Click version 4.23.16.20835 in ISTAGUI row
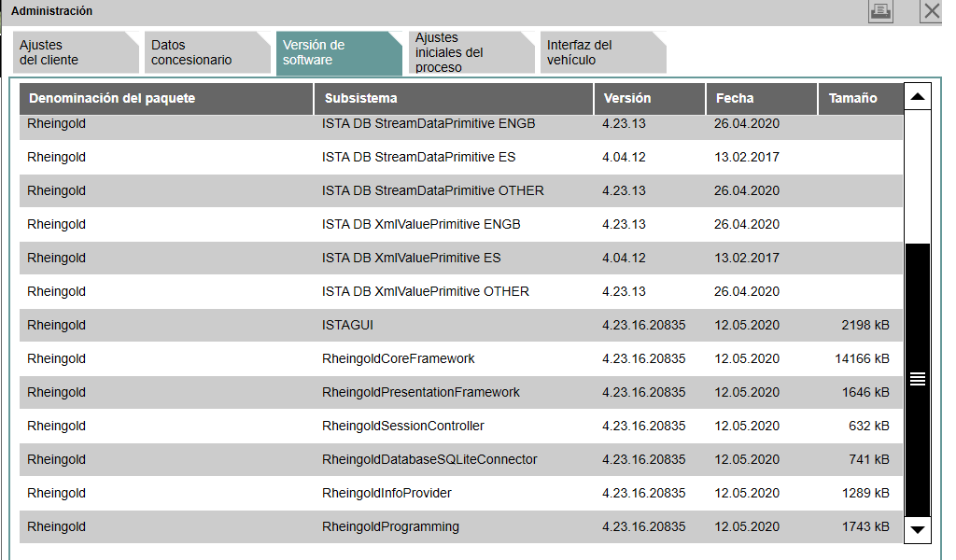This screenshot has height=560, width=956. (x=644, y=326)
